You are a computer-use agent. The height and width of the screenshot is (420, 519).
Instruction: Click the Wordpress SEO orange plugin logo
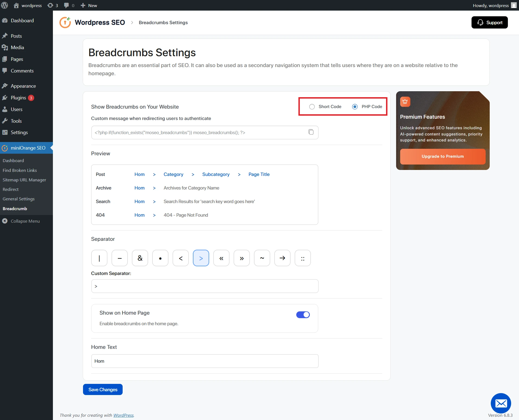pyautogui.click(x=65, y=22)
